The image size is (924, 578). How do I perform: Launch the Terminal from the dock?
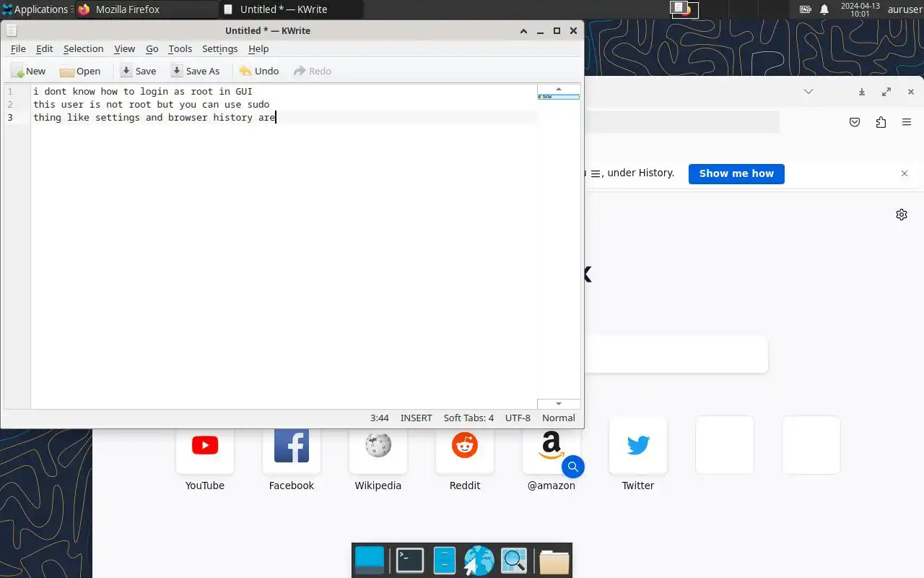(x=410, y=561)
